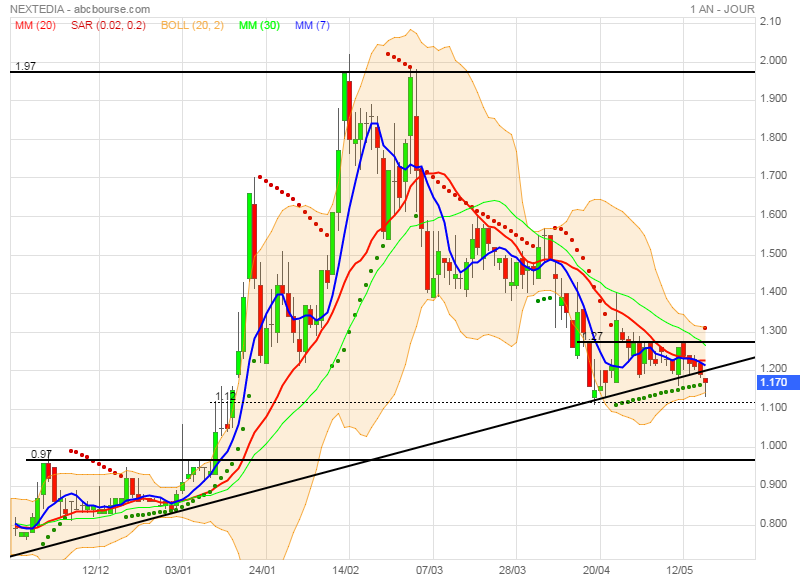Click the 1.700 price axis label
800x580 pixels.
click(x=773, y=176)
